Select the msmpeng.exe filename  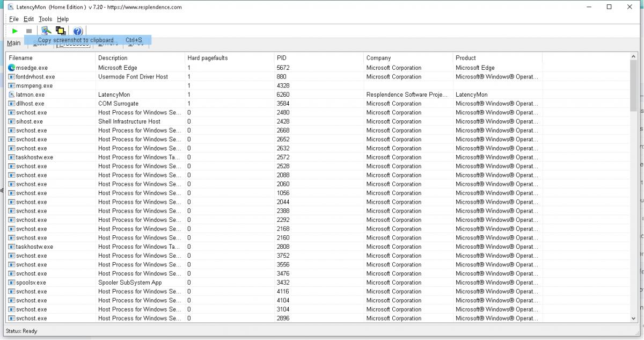pyautogui.click(x=34, y=86)
